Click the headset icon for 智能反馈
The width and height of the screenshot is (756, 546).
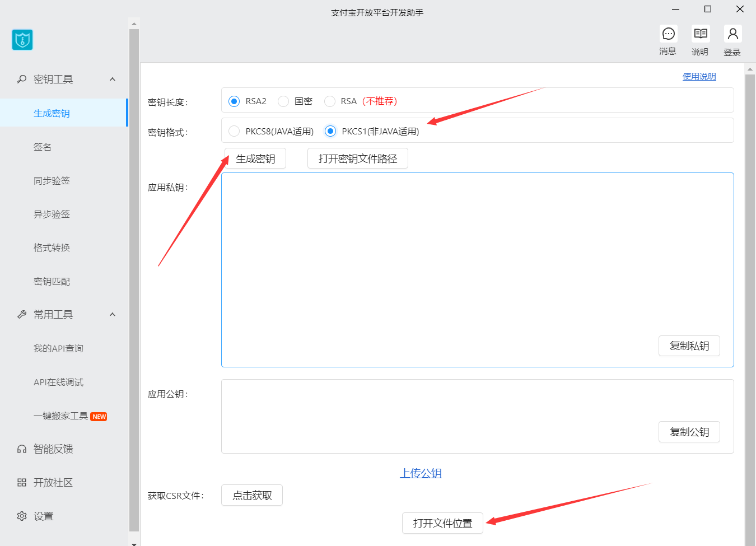[22, 449]
